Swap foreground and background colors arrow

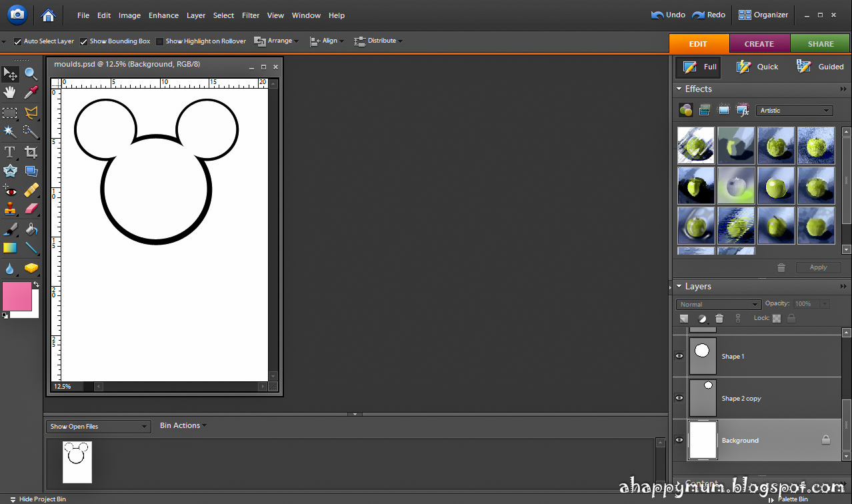(36, 285)
